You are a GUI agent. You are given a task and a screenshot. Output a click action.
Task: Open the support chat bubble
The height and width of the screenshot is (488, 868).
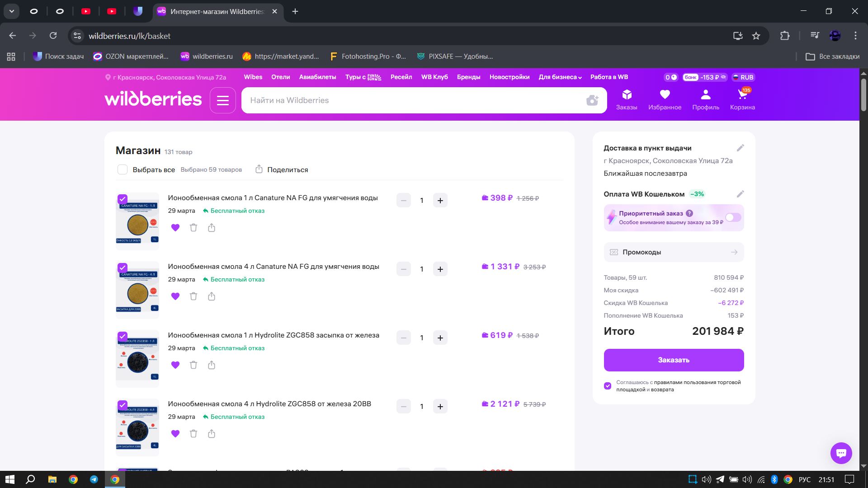tap(841, 453)
